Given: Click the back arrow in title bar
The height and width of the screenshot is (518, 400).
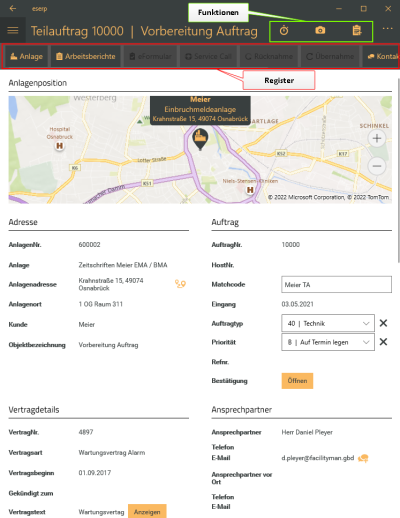Looking at the screenshot, I should tap(13, 8).
